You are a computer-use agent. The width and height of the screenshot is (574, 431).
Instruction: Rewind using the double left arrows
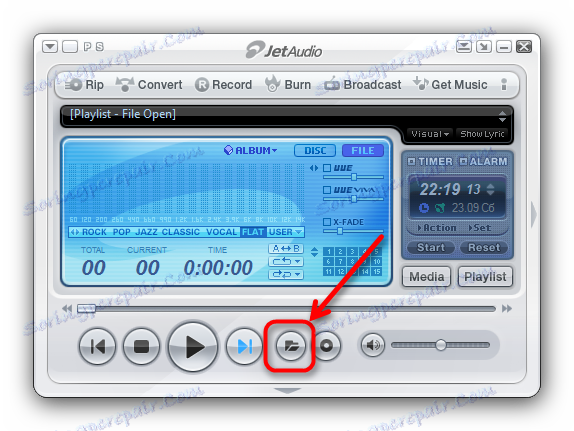[67, 309]
